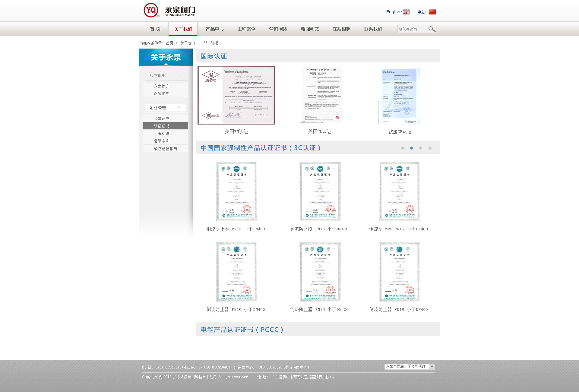The width and height of the screenshot is (579, 392).
Task: Open 消防检验报告 sidebar link
Action: [x=165, y=149]
